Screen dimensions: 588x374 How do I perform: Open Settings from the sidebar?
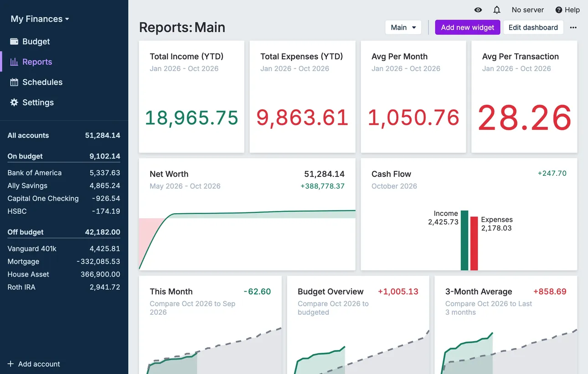[x=64, y=102]
